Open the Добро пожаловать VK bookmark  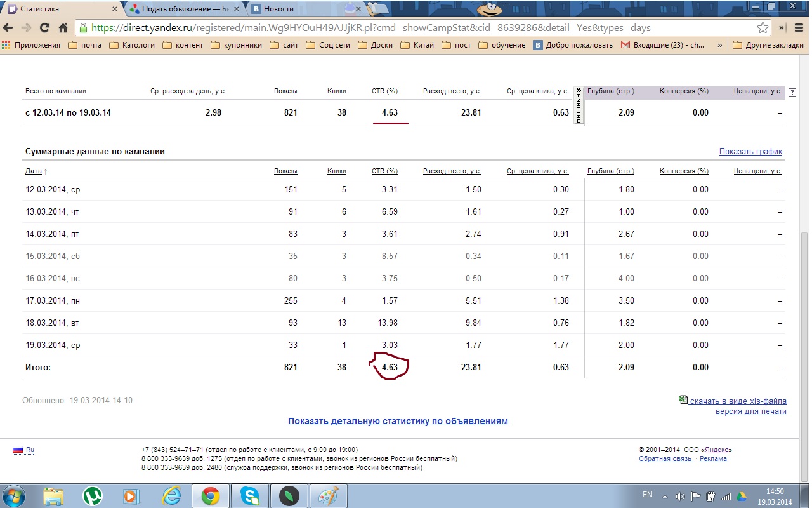tap(573, 45)
